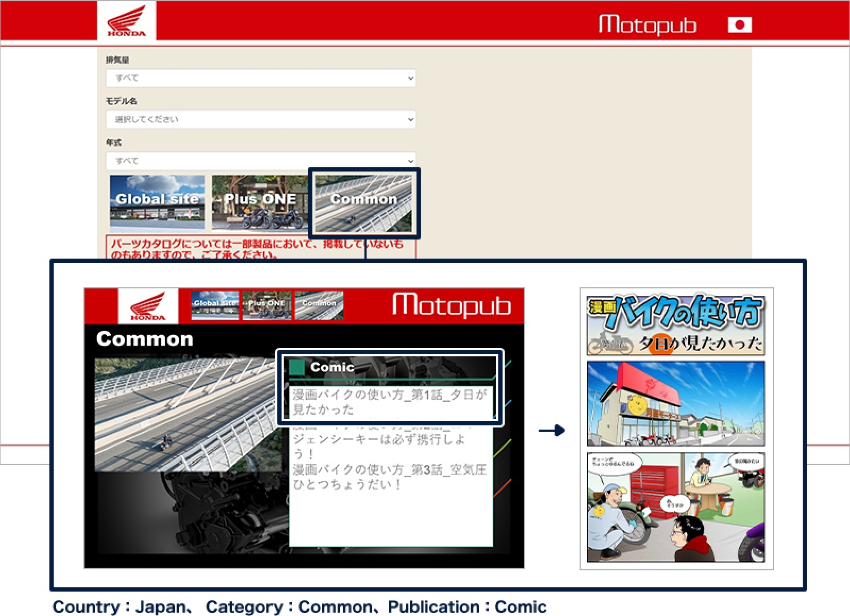Click the Honda logo on the Common page
Image resolution: width=850 pixels, height=616 pixels.
tap(148, 306)
